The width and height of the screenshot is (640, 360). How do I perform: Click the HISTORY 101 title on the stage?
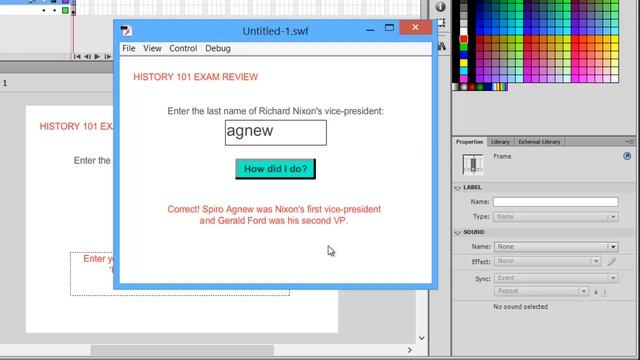[x=76, y=127]
